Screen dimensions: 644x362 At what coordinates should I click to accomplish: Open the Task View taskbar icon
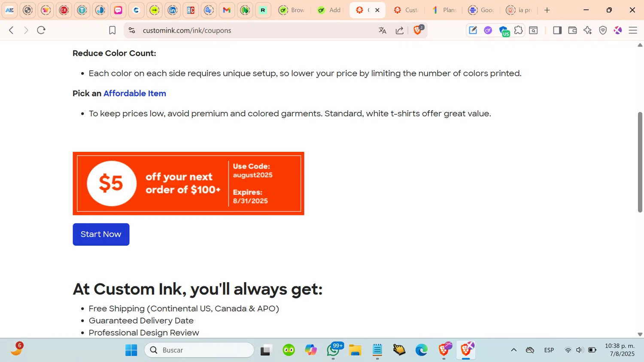tap(267, 350)
